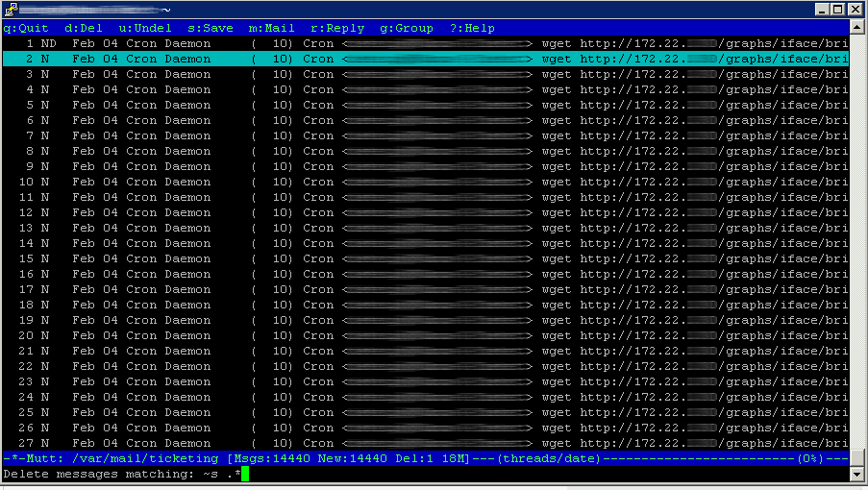Screen dimensions: 868x490
Task: Select message row number 3
Action: coord(425,74)
